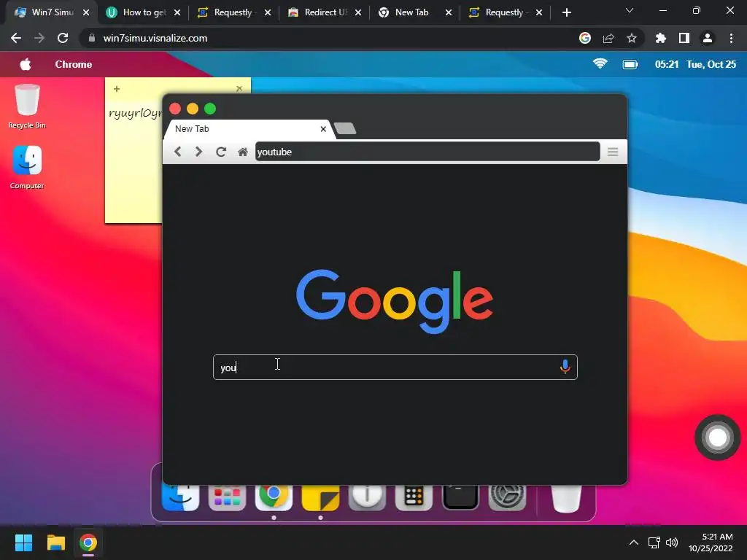The height and width of the screenshot is (560, 747).
Task: Open the Apple menu
Action: [26, 64]
